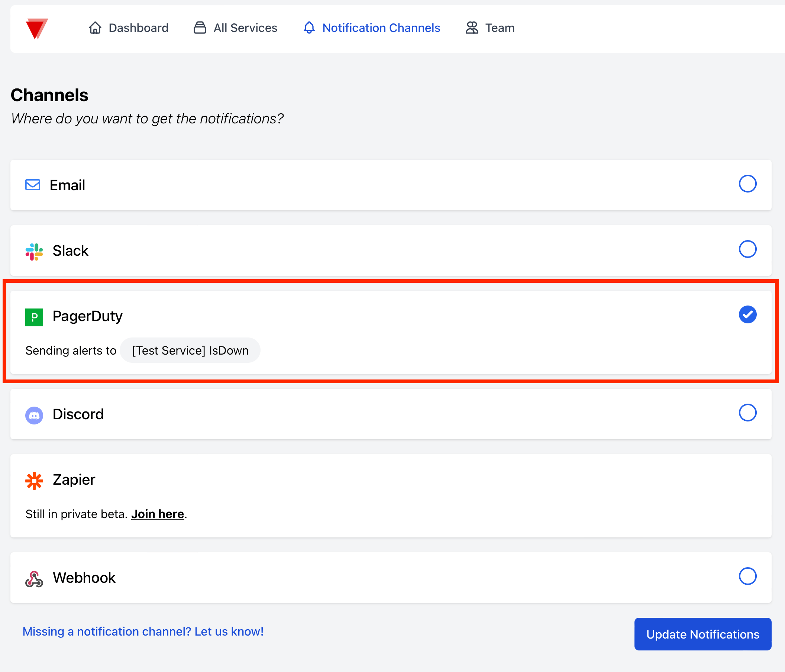Uncheck the PagerDuty channel toggle
Image resolution: width=785 pixels, height=672 pixels.
click(x=747, y=314)
